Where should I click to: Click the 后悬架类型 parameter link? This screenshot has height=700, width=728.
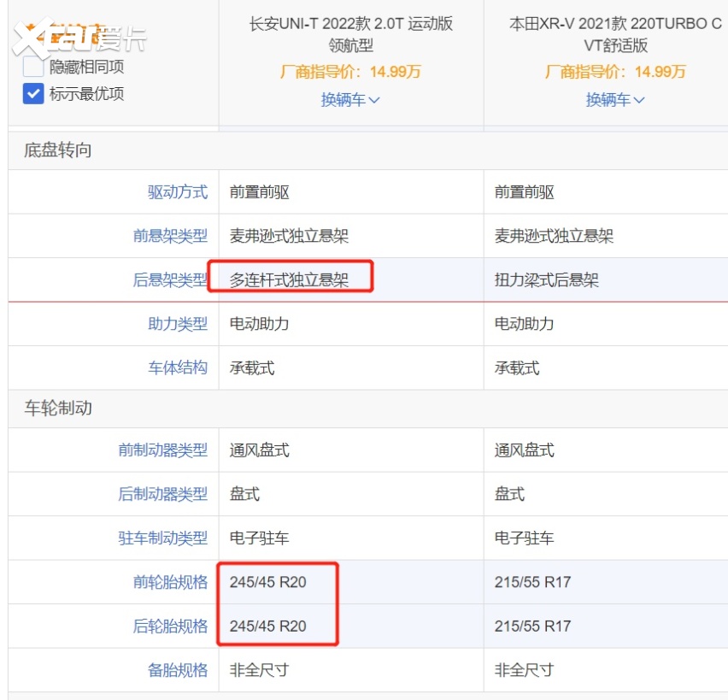(170, 279)
